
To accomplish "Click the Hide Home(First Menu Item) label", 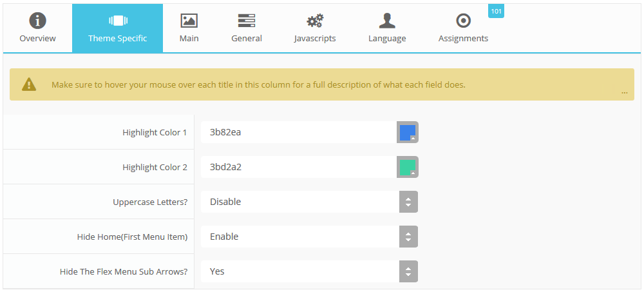I will [x=132, y=237].
